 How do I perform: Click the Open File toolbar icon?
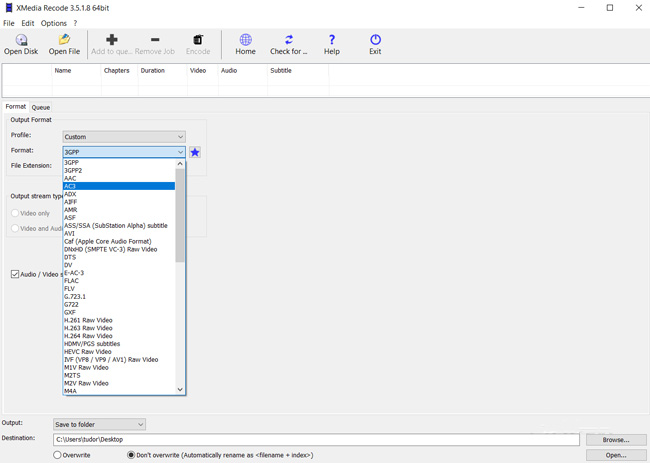click(x=64, y=39)
